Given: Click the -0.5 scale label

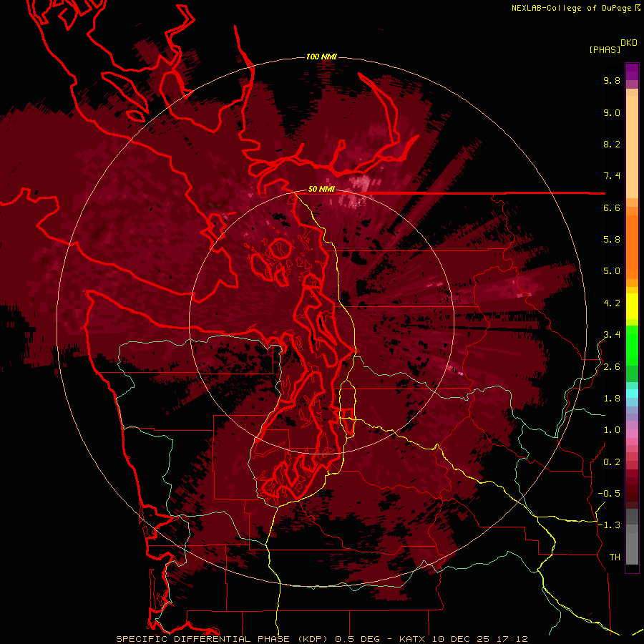Looking at the screenshot, I should (x=609, y=494).
